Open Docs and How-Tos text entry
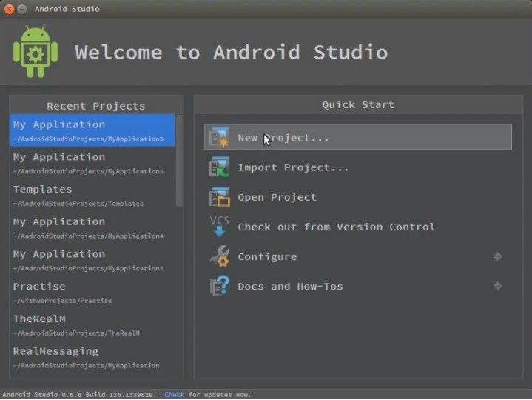 [x=291, y=286]
